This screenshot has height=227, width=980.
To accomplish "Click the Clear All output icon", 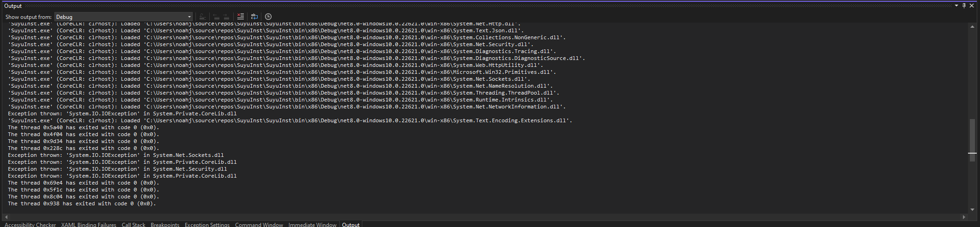I will click(x=241, y=17).
